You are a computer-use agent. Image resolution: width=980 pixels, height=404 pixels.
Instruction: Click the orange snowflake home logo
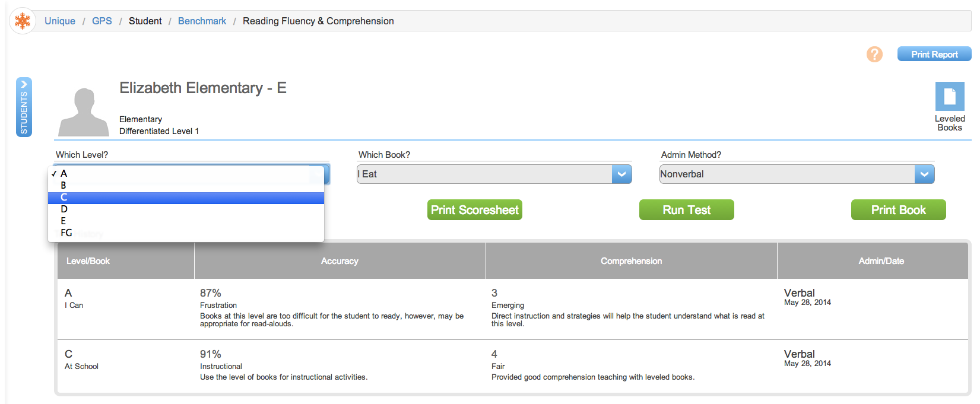[x=23, y=21]
